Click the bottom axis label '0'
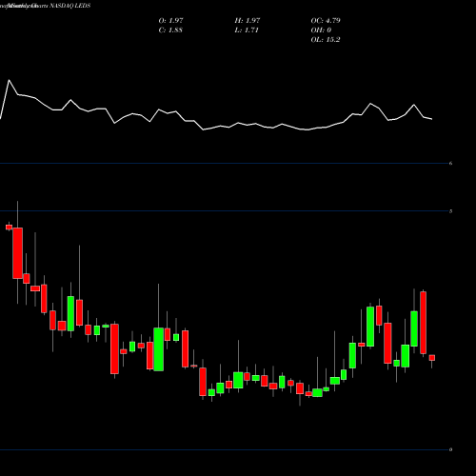This screenshot has width=476, height=476. click(x=450, y=449)
